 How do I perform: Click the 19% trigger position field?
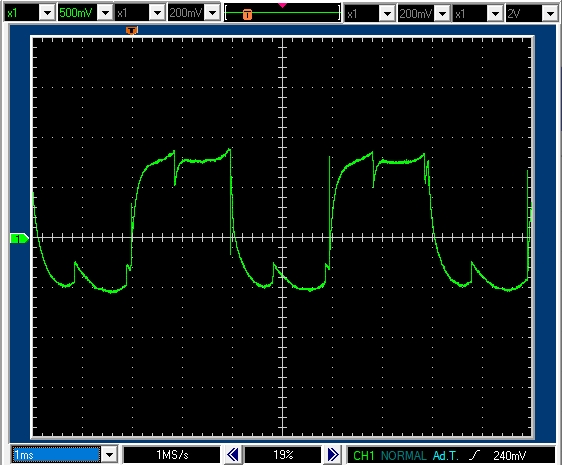pos(283,455)
